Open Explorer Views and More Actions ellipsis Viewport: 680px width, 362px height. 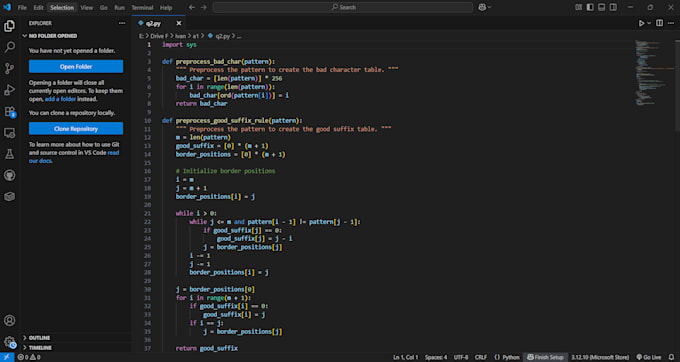(x=122, y=23)
